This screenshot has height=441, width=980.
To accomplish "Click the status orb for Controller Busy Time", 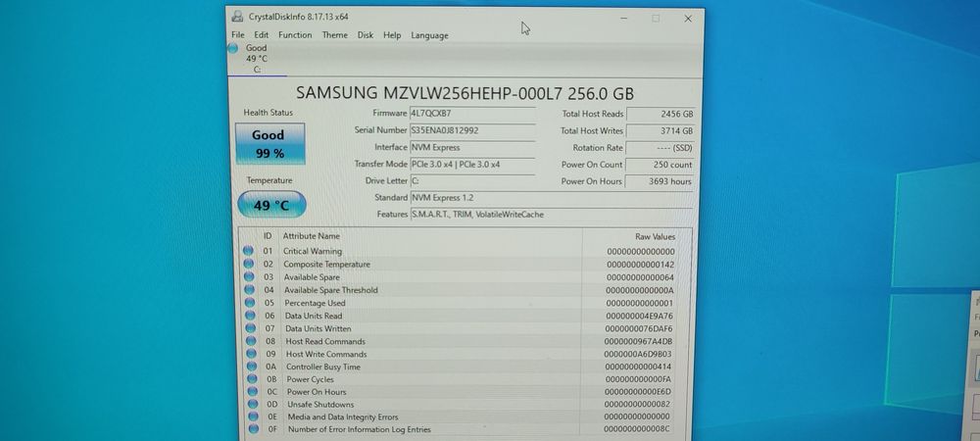I will 252,367.
